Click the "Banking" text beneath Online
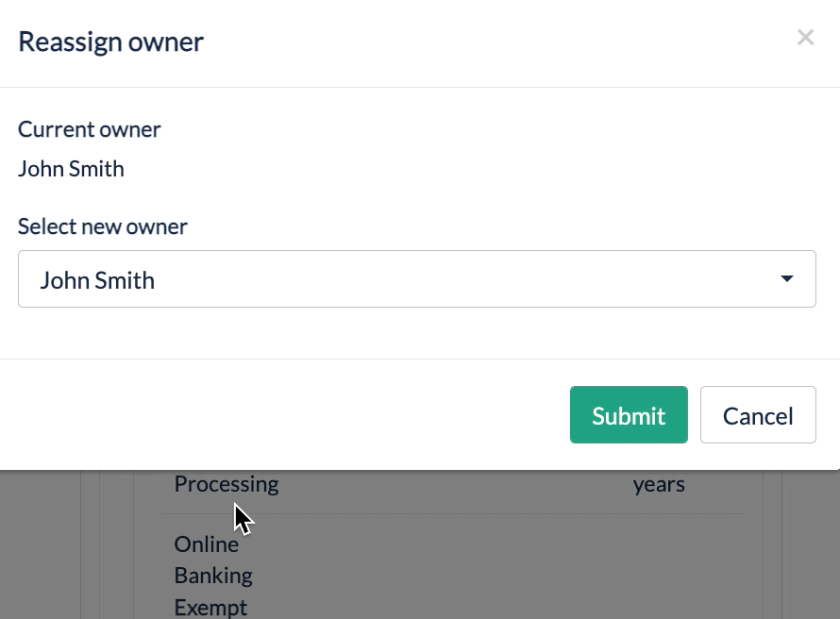The image size is (840, 619). coord(212,575)
